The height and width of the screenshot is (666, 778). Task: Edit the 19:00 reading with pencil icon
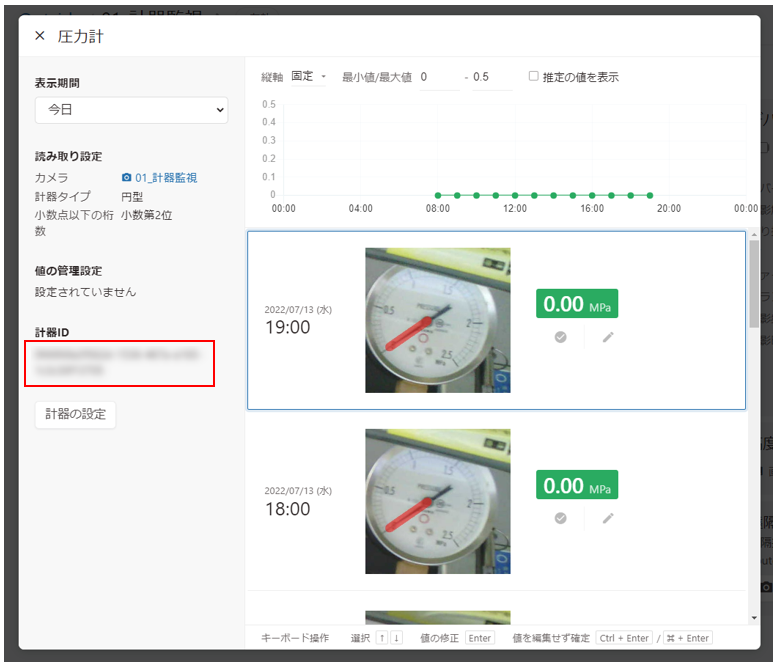tap(608, 337)
